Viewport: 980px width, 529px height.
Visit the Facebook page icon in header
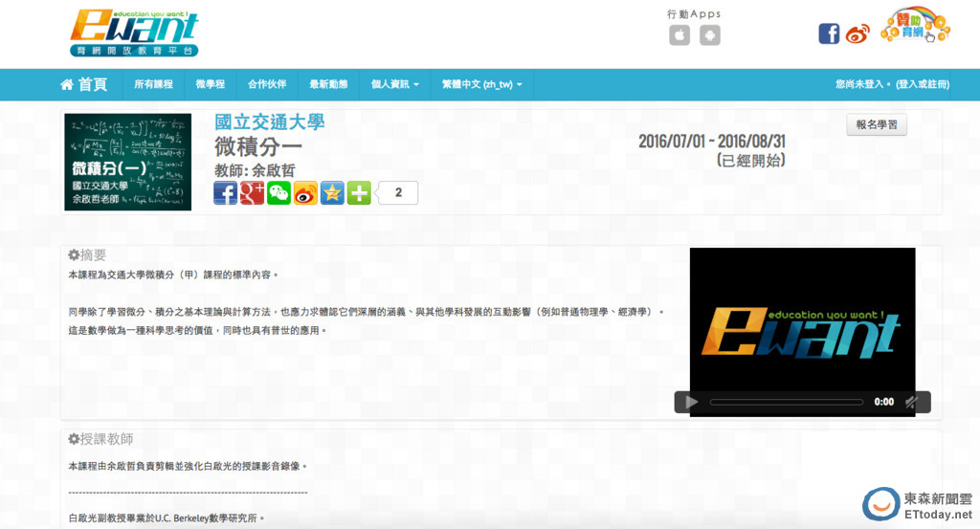pyautogui.click(x=829, y=33)
